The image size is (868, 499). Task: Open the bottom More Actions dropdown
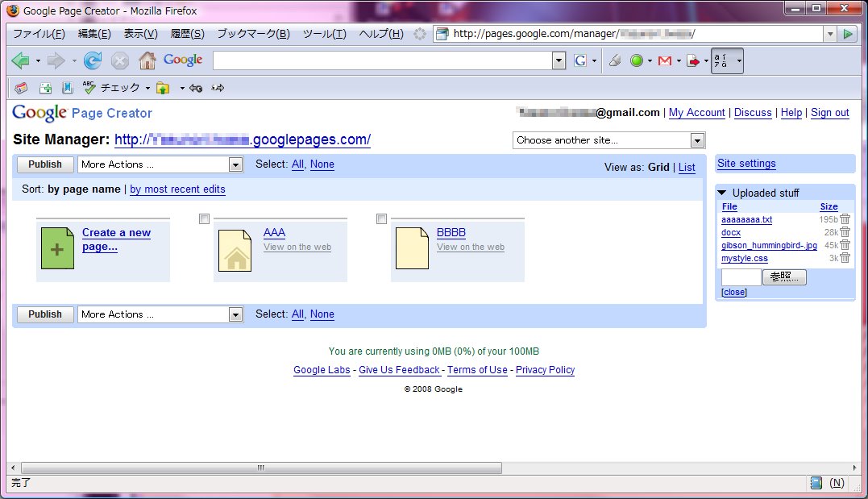[x=160, y=314]
